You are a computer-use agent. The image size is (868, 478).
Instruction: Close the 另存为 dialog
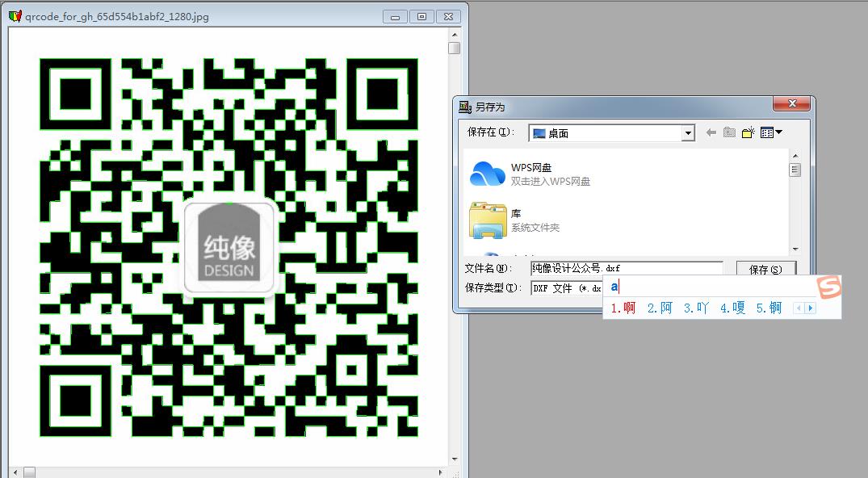point(791,103)
